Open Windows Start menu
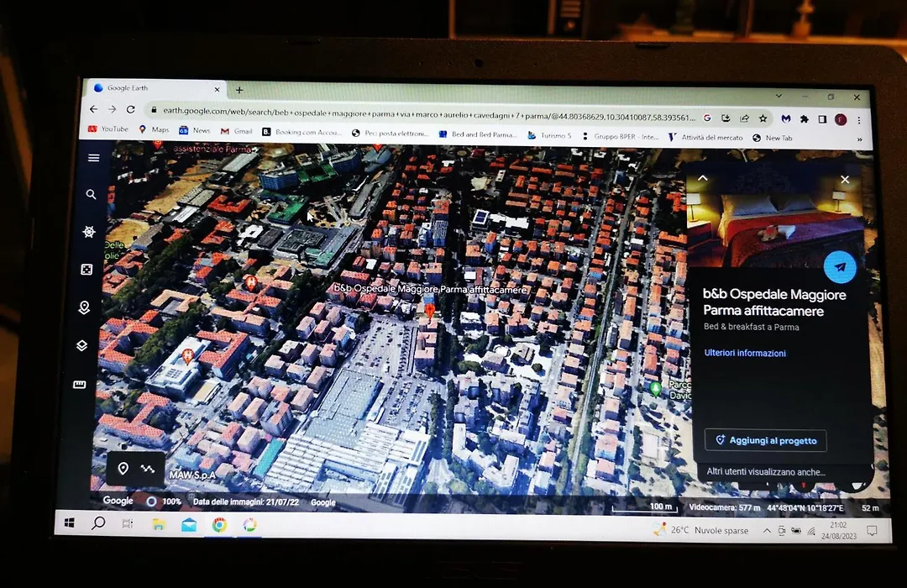 70,523
